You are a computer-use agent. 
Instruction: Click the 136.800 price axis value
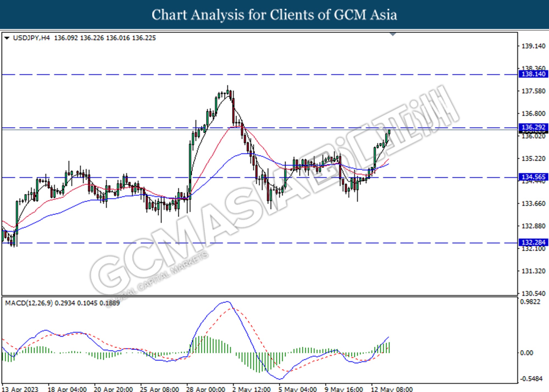[533, 114]
